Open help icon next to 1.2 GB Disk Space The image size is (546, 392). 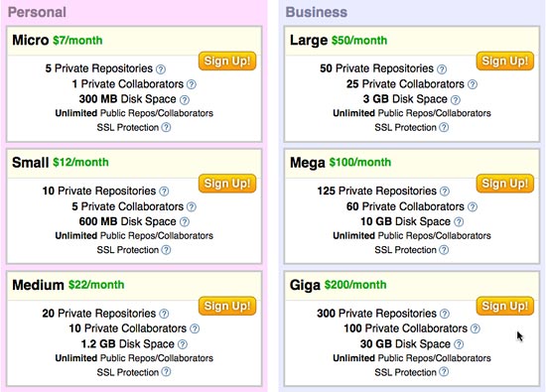click(183, 344)
